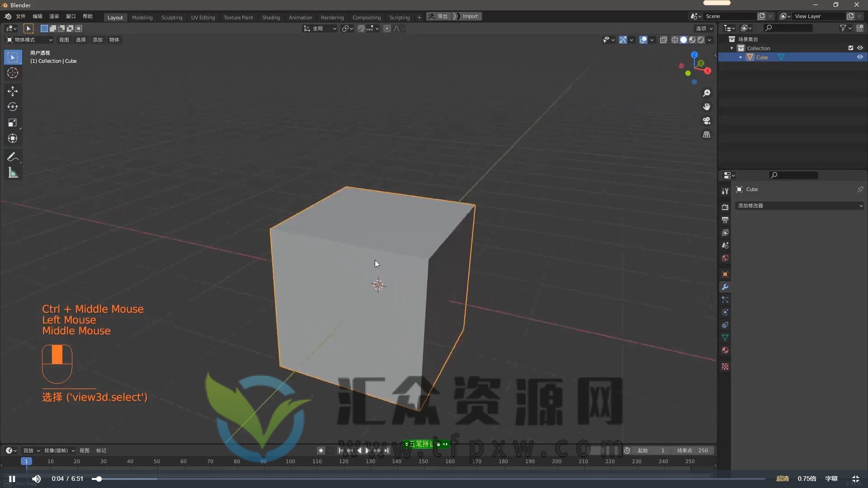Open the Tool properties tab
The image size is (868, 488).
(x=725, y=191)
